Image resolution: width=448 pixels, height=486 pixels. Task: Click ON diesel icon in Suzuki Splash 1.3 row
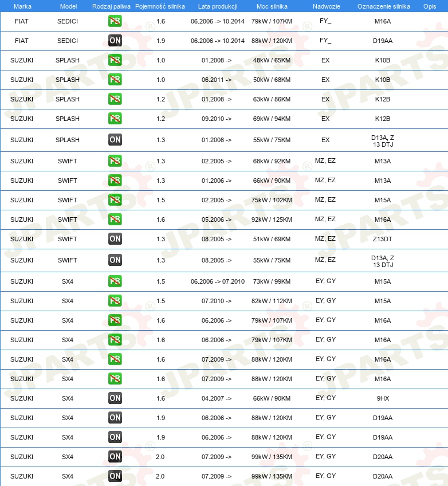pos(115,140)
